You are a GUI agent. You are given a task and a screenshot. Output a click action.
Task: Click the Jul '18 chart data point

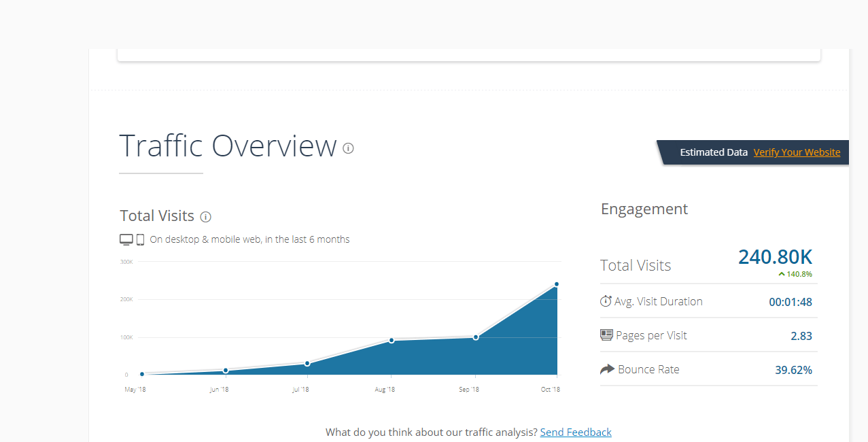coord(307,364)
